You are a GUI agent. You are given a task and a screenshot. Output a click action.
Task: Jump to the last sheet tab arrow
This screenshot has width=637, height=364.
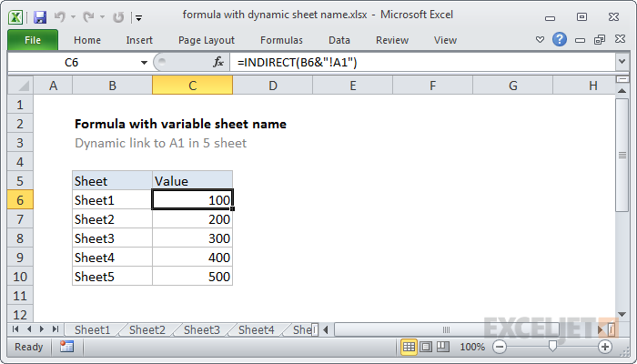56,329
